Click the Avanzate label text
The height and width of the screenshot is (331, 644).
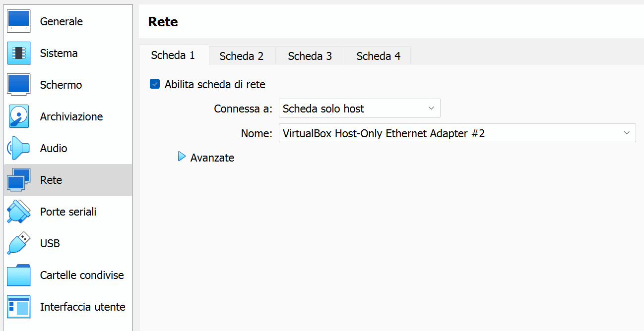coord(212,158)
